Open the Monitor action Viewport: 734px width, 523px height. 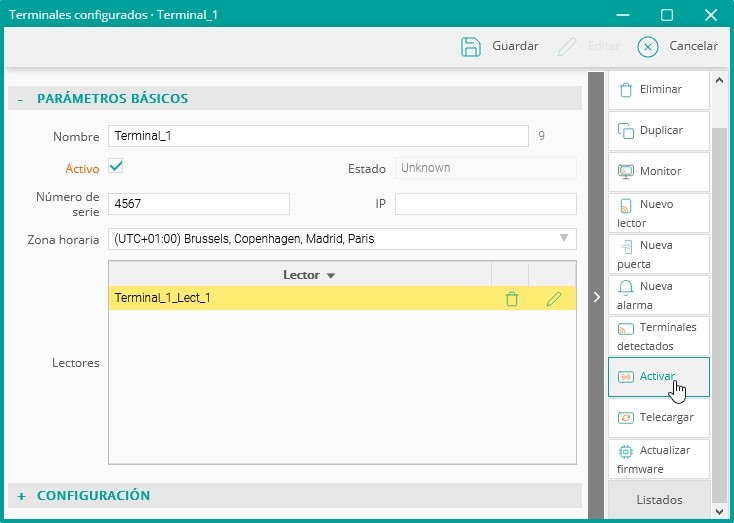point(658,172)
